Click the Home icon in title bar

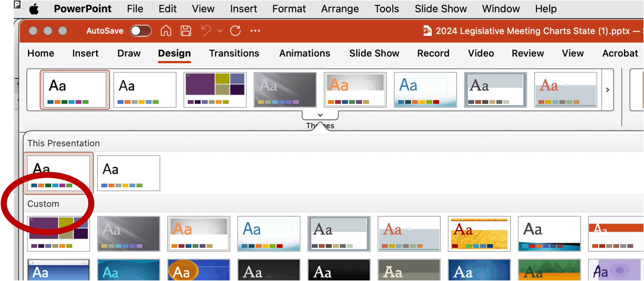[x=166, y=31]
